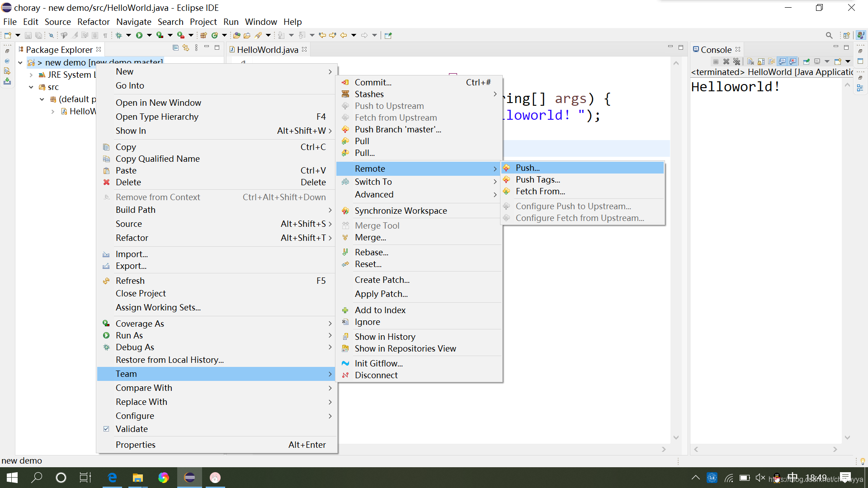Click the magnifier Quick Access search icon
This screenshot has height=488, width=868.
829,35
